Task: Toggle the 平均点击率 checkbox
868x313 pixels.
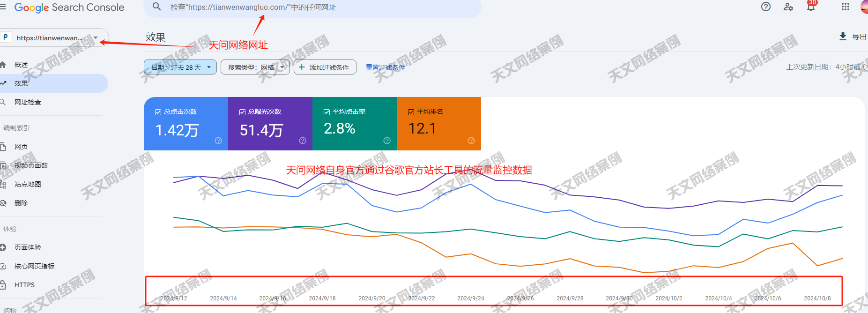Action: (326, 112)
